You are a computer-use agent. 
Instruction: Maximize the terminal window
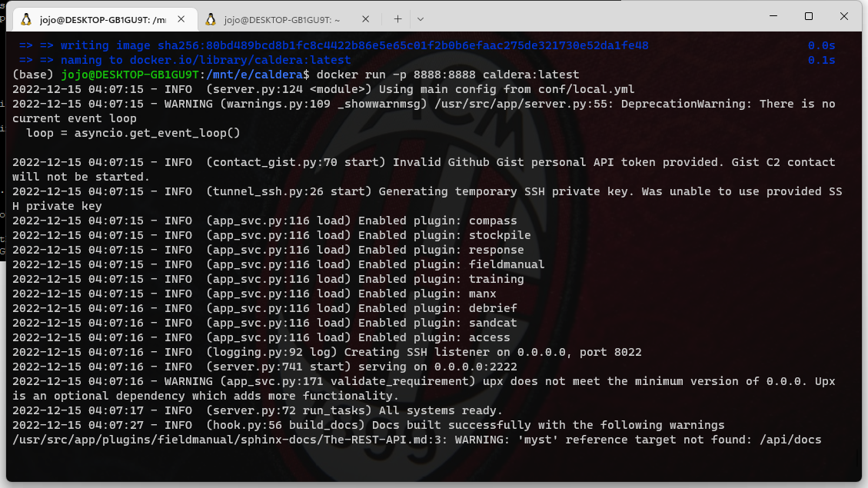pyautogui.click(x=810, y=16)
